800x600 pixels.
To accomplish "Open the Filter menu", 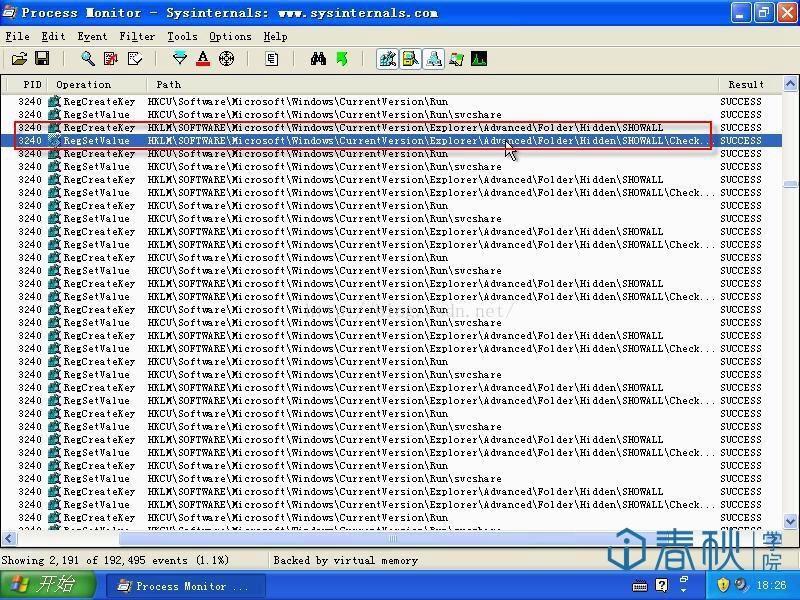I will [137, 36].
